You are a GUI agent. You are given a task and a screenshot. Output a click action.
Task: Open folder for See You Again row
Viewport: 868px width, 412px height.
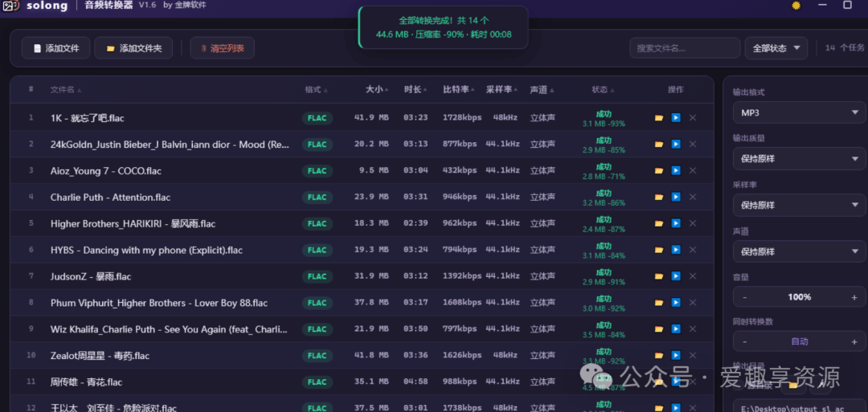tap(659, 329)
